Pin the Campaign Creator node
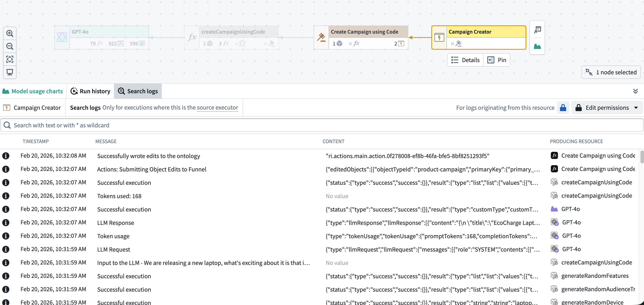Viewport: 644px width, 305px height. click(497, 60)
